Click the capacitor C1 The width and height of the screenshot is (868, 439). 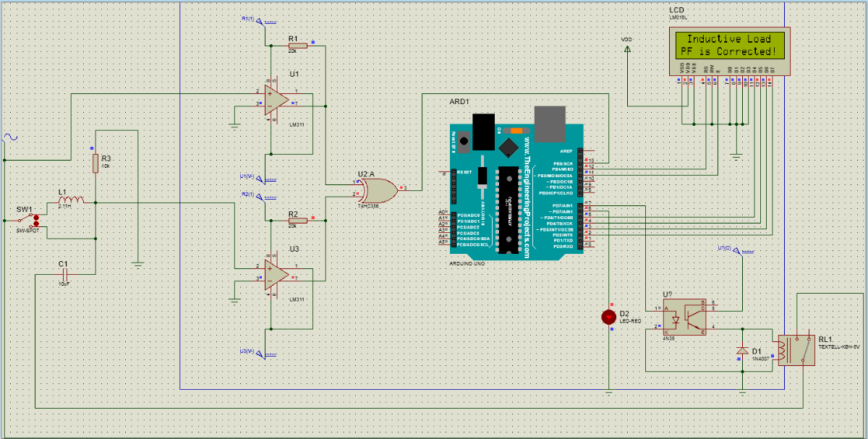click(64, 273)
